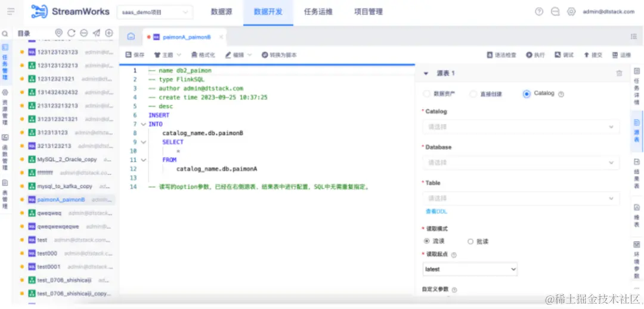Click the StreamWorks logo
Screen dimensions: 644x309
(x=70, y=11)
